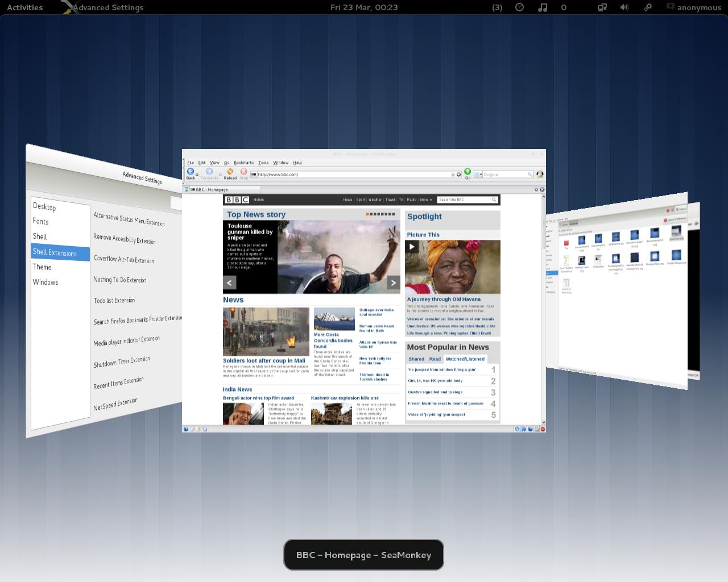
Task: Click the green Go button icon
Action: [468, 171]
